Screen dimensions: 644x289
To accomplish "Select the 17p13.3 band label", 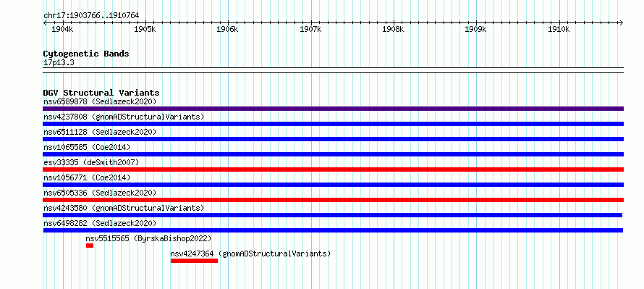I will point(59,63).
